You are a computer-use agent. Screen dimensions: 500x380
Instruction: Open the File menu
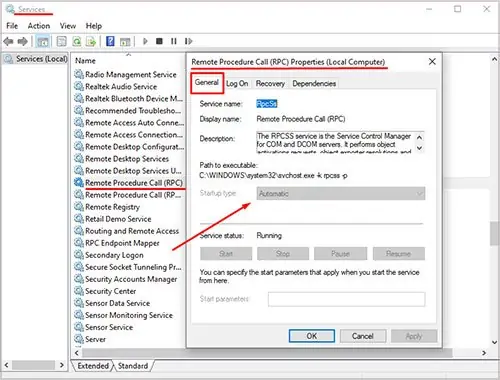pos(12,26)
